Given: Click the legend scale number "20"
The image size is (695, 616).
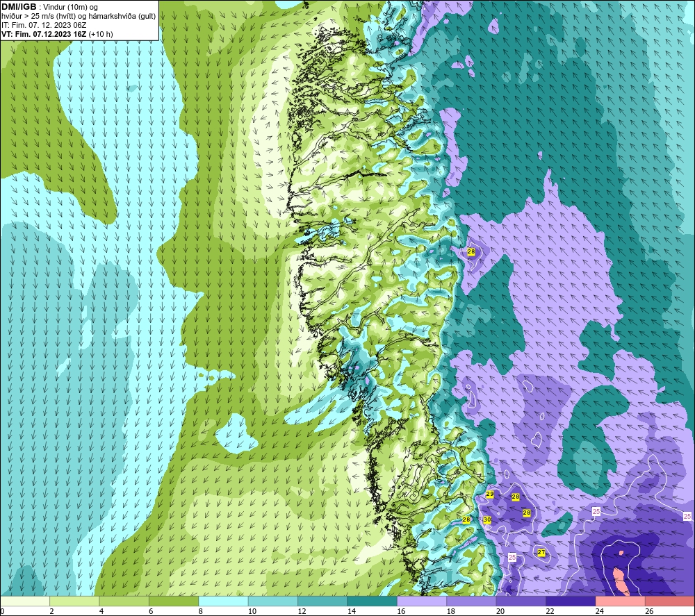Looking at the screenshot, I should pyautogui.click(x=500, y=611).
